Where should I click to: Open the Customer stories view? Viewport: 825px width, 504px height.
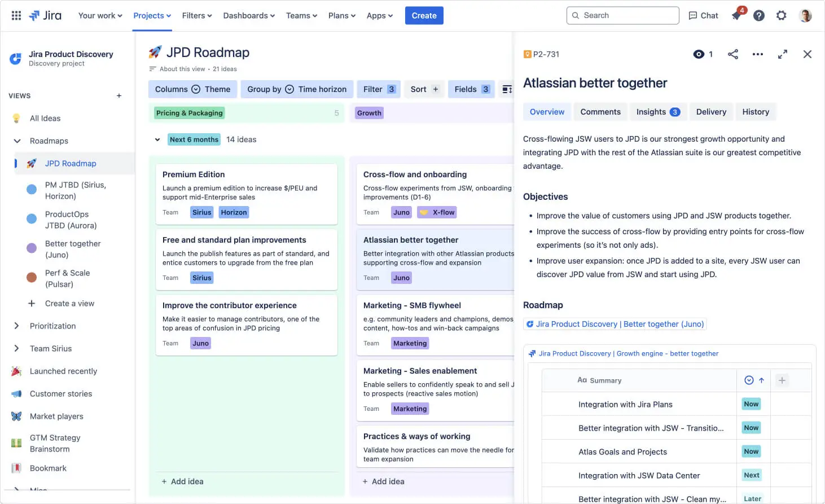coord(61,393)
